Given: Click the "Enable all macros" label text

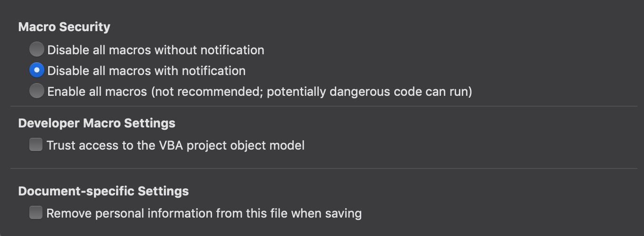Looking at the screenshot, I should click(x=97, y=91).
